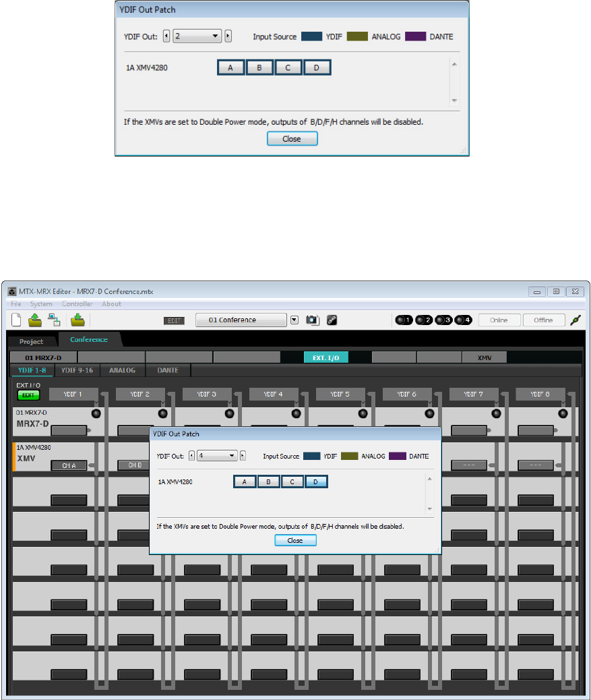Click lower dialog scrollbar up arrow
This screenshot has height=700, width=591.
[429, 479]
